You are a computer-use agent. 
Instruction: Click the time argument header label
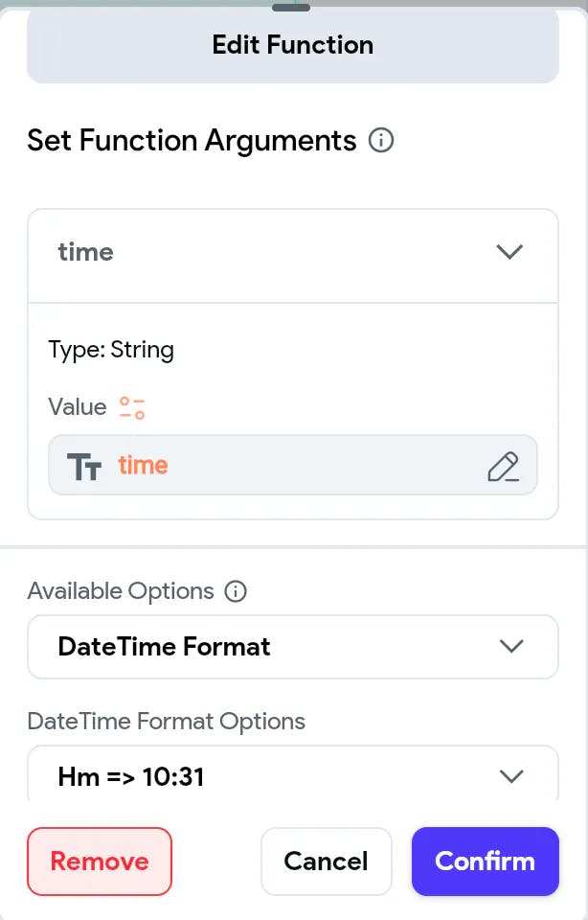point(86,252)
